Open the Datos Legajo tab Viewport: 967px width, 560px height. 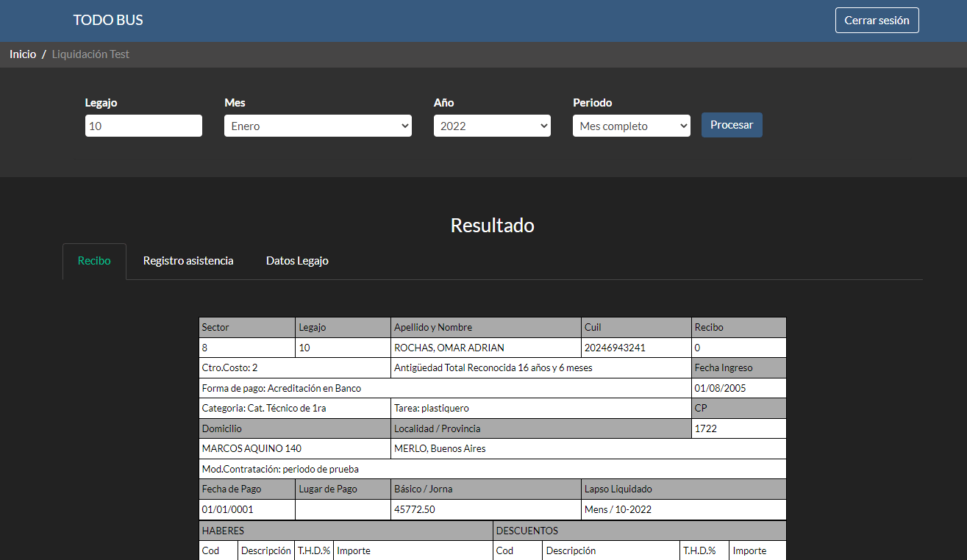tap(297, 261)
